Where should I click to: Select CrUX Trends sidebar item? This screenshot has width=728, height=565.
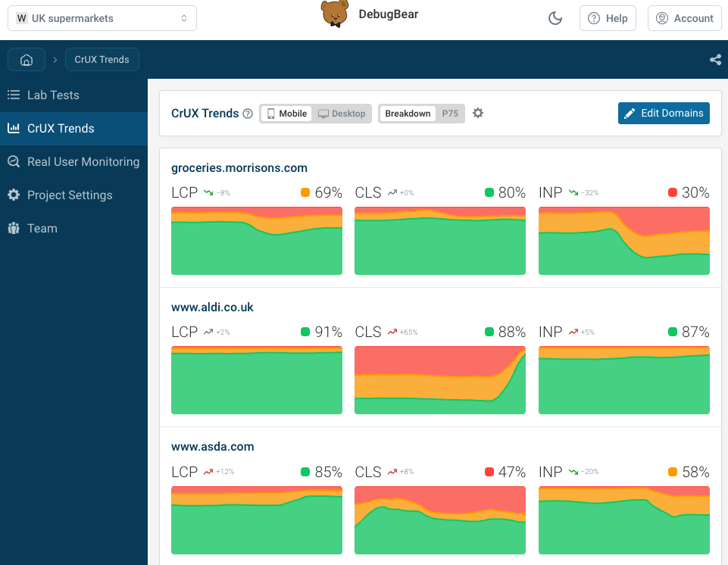73,129
